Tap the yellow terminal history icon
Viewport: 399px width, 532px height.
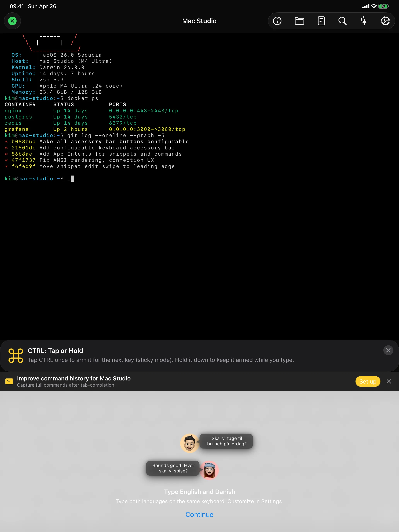click(x=9, y=381)
